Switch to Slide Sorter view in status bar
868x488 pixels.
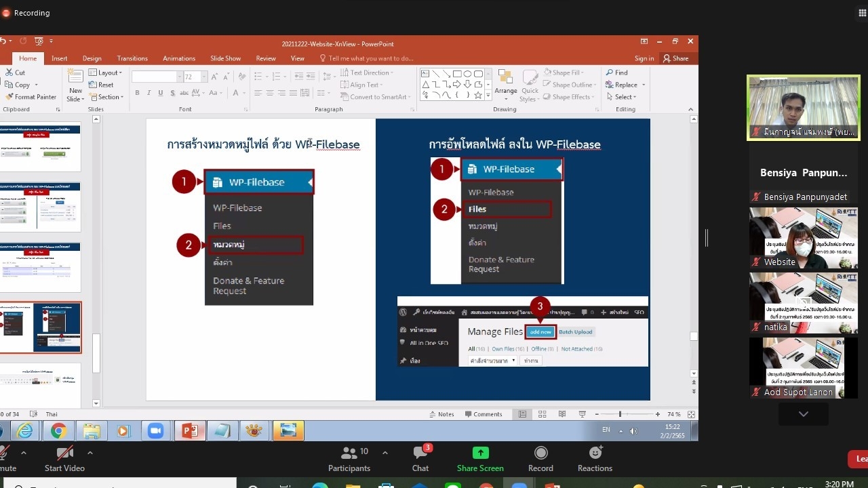pos(542,414)
